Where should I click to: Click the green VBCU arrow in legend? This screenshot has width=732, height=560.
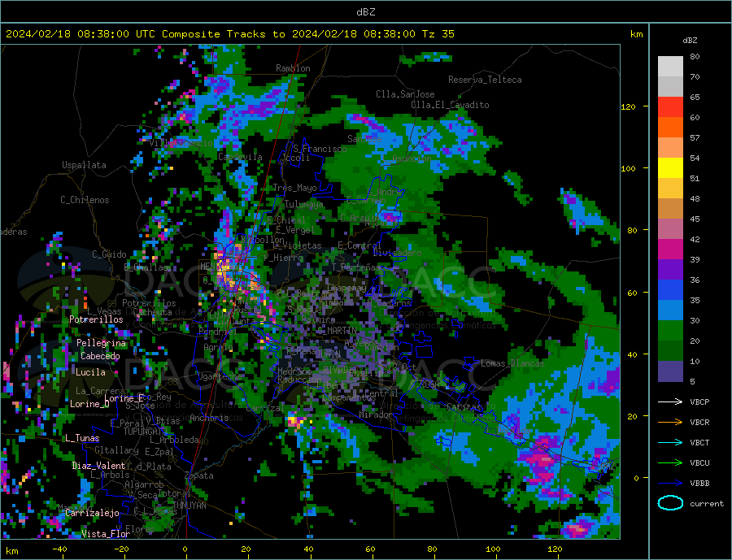tap(670, 463)
